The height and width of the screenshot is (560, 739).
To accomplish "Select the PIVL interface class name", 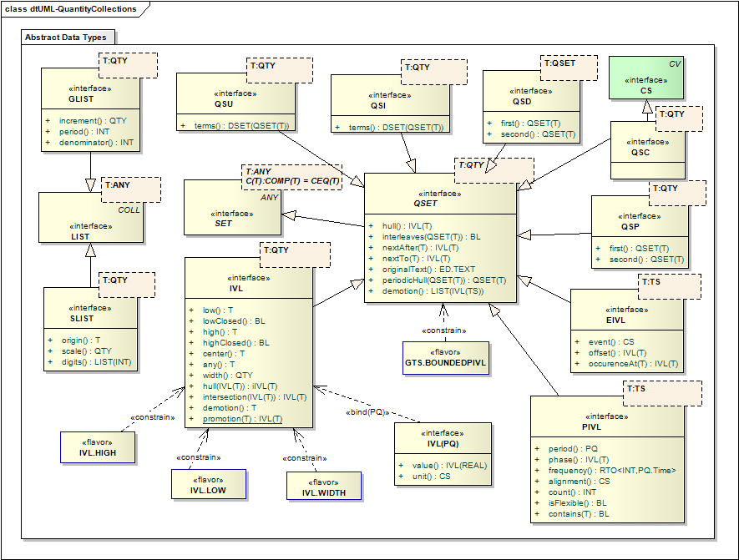I will 591,426.
